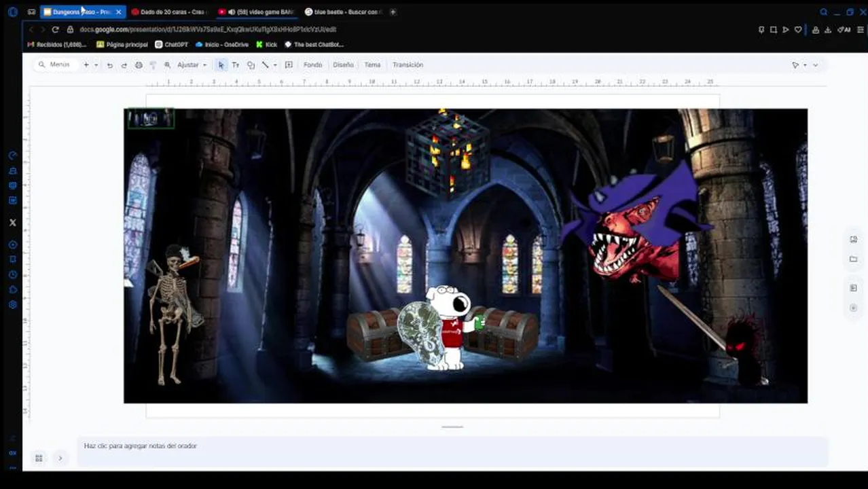
Task: Select the line tool
Action: pyautogui.click(x=266, y=65)
